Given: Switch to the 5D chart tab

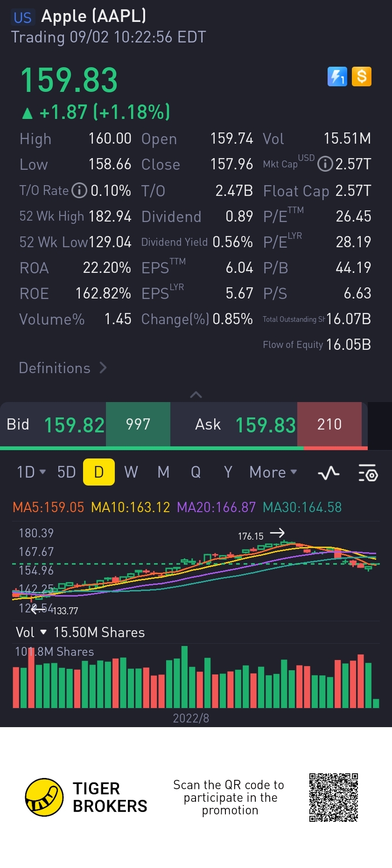Looking at the screenshot, I should click(x=66, y=472).
